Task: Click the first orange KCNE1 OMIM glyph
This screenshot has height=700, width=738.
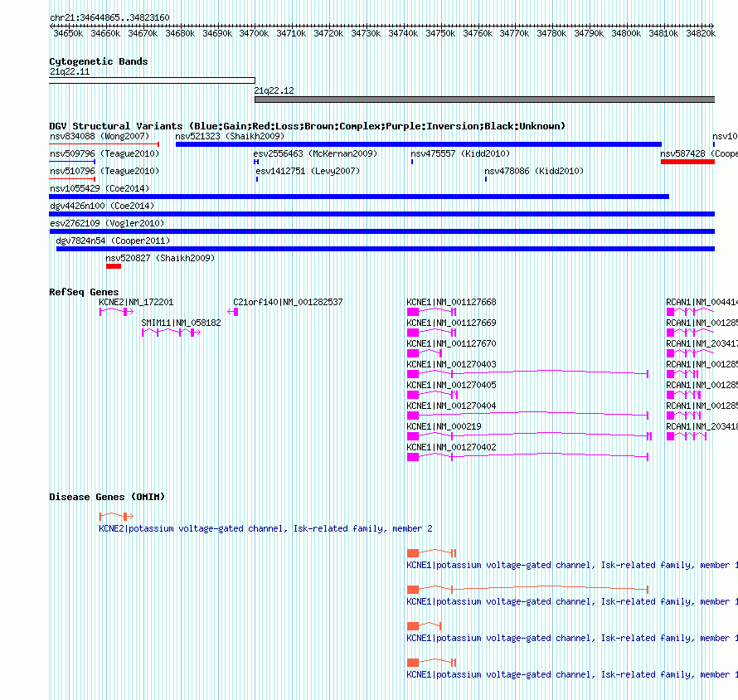Action: [x=431, y=552]
